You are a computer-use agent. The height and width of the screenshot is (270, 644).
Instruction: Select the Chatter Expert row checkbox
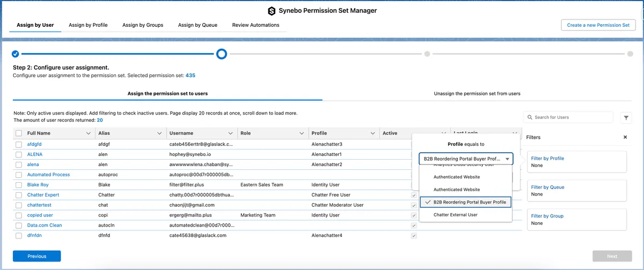pyautogui.click(x=19, y=195)
